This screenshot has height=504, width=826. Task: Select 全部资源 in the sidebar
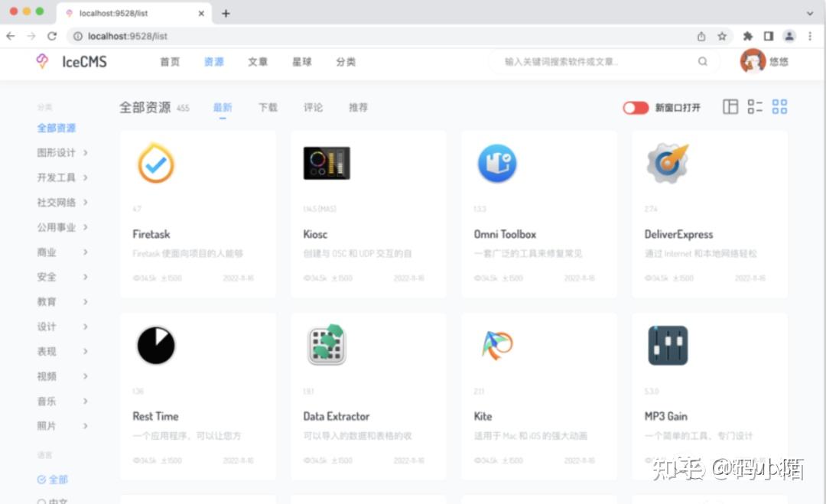coord(57,128)
